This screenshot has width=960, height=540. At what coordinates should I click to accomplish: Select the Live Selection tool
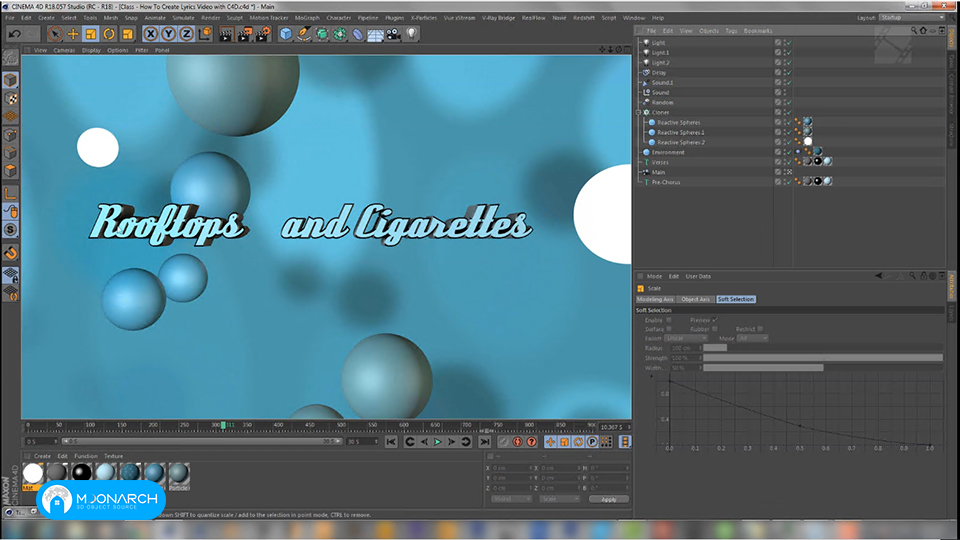[x=54, y=34]
